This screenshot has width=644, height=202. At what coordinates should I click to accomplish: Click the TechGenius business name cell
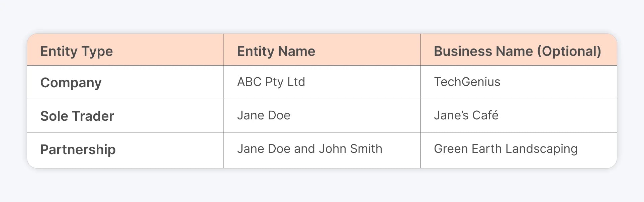click(467, 82)
